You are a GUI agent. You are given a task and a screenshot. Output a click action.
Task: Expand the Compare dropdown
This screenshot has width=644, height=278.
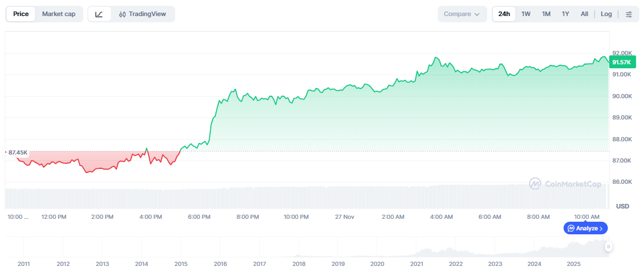pyautogui.click(x=462, y=14)
